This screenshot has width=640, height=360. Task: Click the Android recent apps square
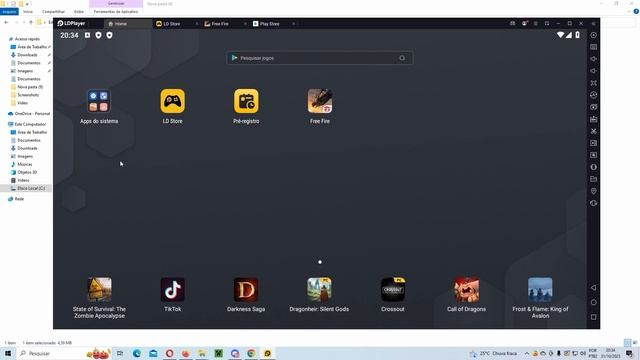pos(593,317)
